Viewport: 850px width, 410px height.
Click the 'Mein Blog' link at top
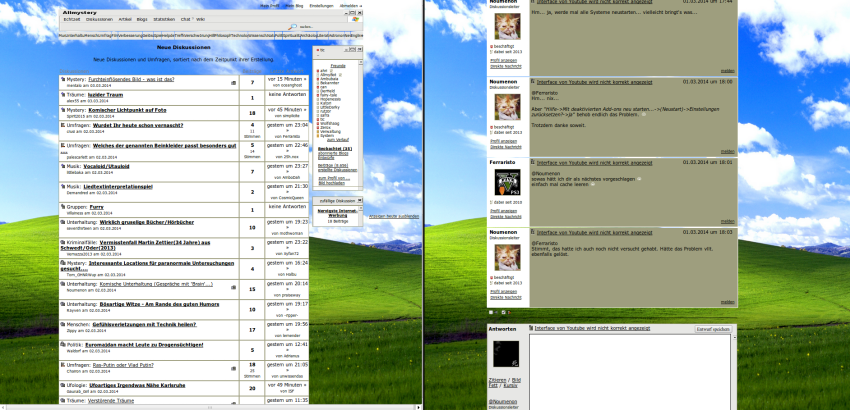[294, 5]
